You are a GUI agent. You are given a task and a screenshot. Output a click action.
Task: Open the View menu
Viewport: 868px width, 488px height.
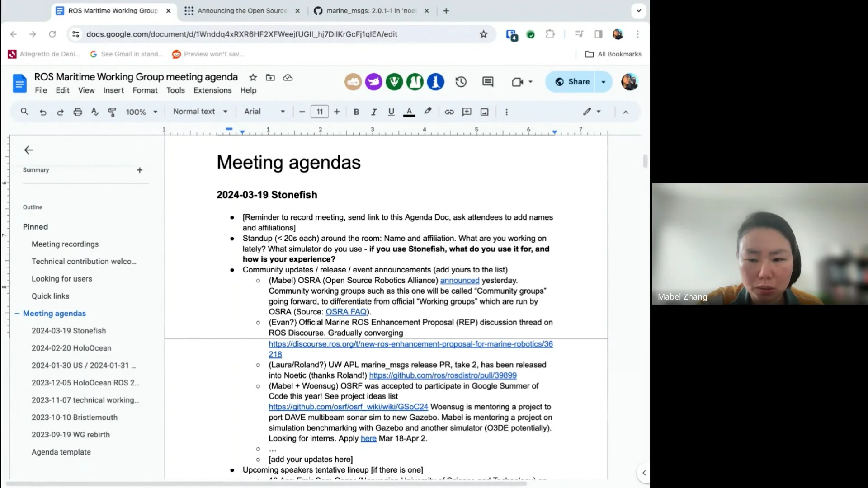tap(86, 90)
